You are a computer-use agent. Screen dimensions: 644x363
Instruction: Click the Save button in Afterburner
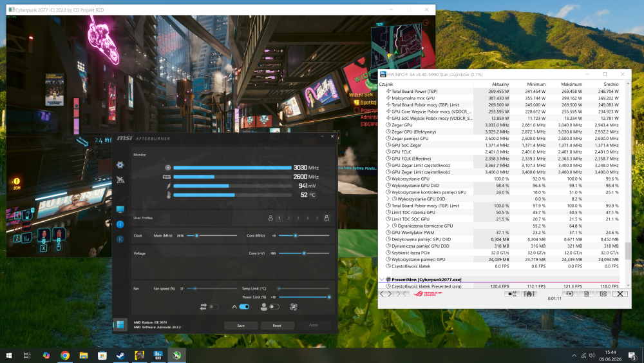[241, 325]
